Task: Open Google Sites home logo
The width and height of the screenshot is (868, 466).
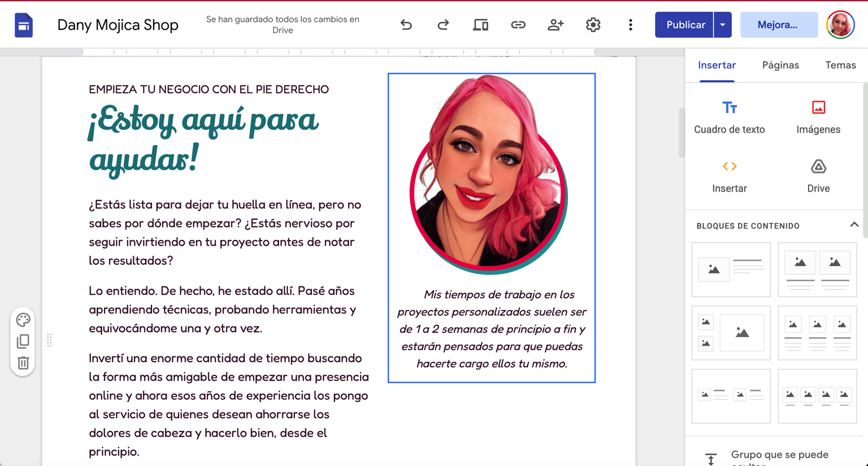Action: (24, 25)
